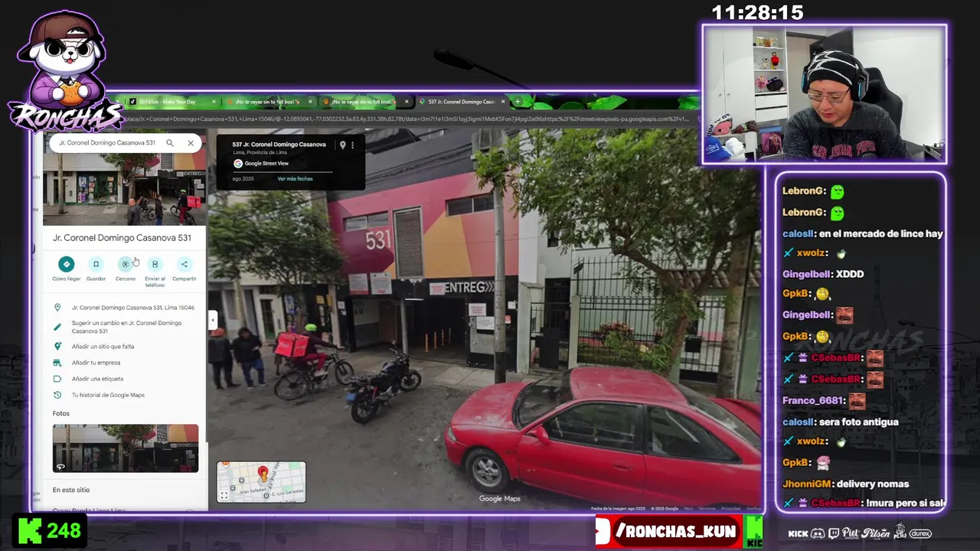Click the Cómo llegar directions icon
980x551 pixels.
67,264
